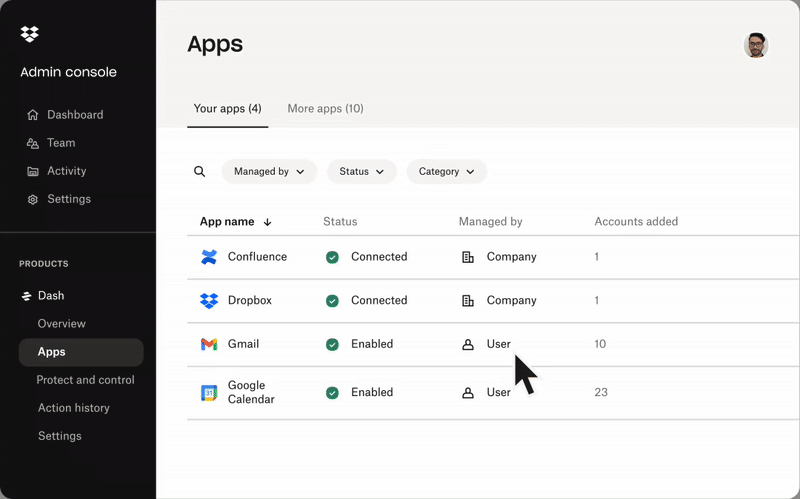This screenshot has width=800, height=499.
Task: Click the Accounts added column header
Action: point(636,221)
